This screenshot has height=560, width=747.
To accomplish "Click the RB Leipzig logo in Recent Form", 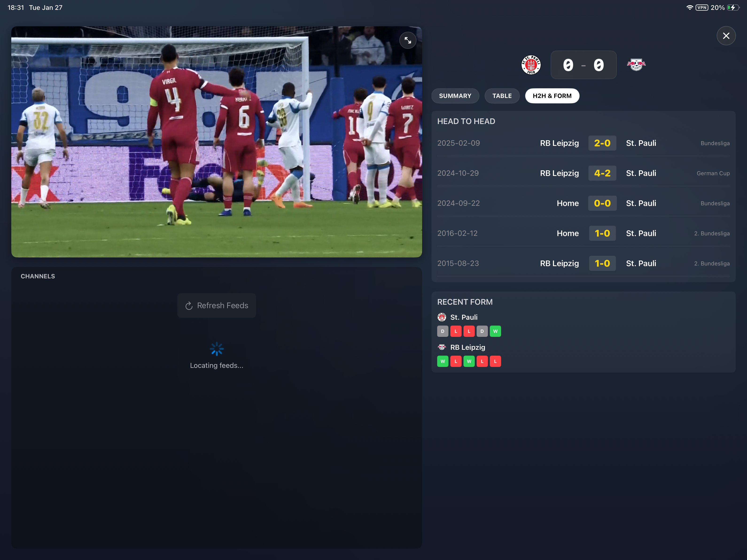I will (x=442, y=347).
